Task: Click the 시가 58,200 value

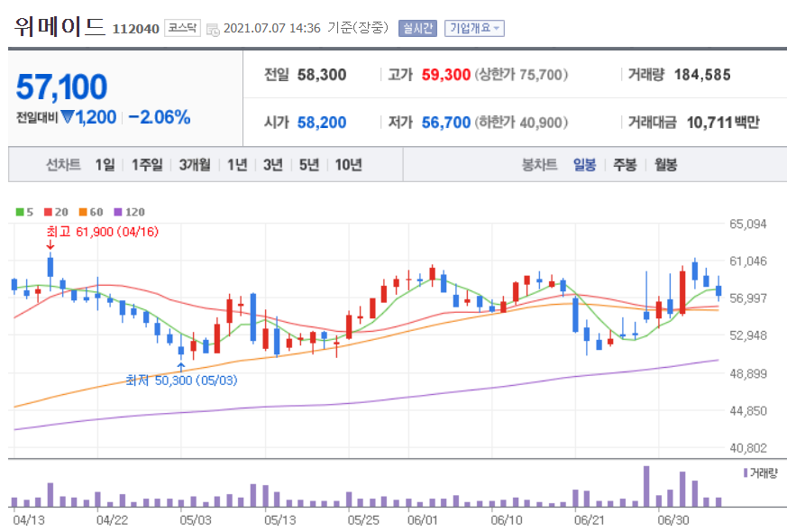Action: [x=322, y=123]
